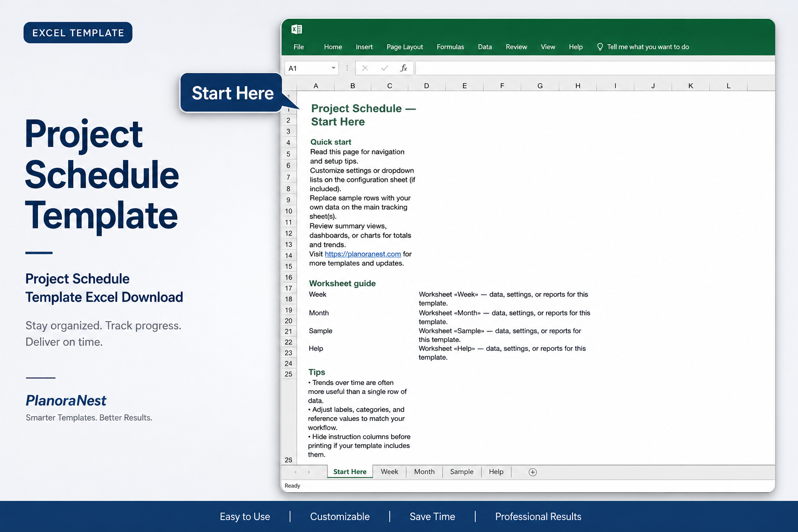Click Tell me what you want to do
The height and width of the screenshot is (532, 798).
[x=648, y=47]
